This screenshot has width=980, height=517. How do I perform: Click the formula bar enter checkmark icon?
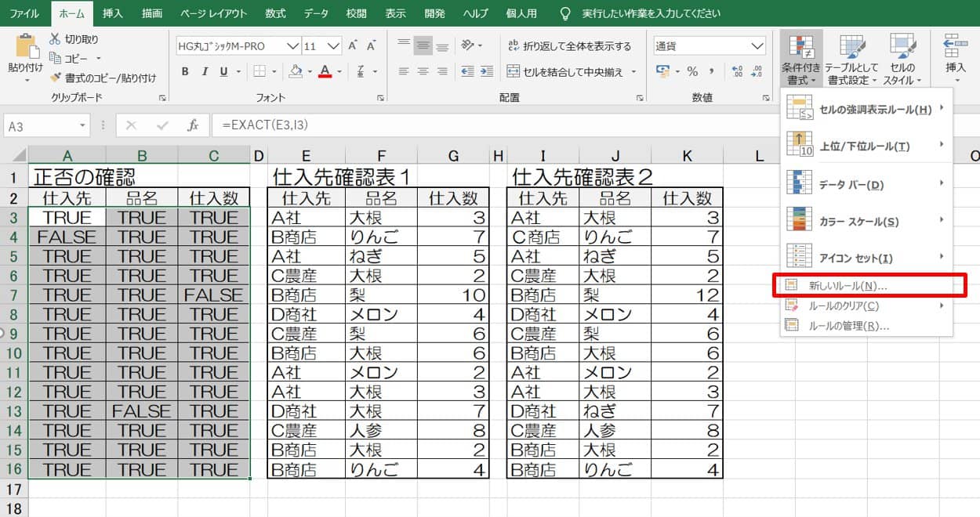tap(162, 125)
